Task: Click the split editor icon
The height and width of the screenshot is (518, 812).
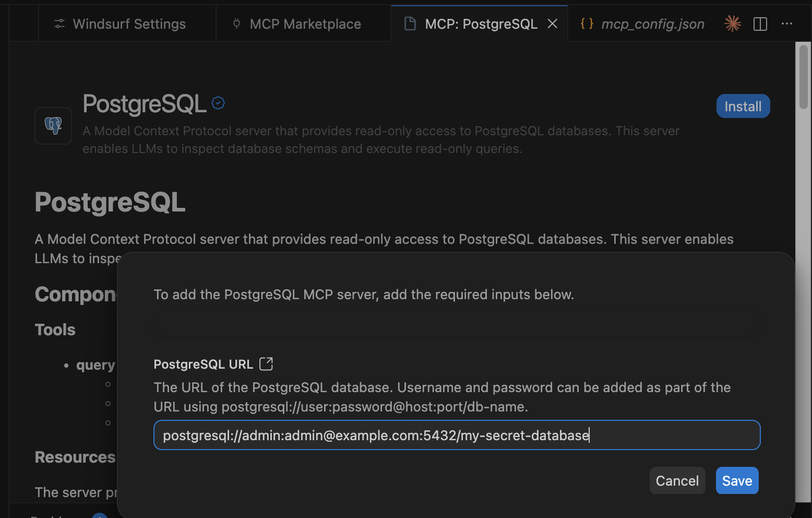Action: point(760,24)
